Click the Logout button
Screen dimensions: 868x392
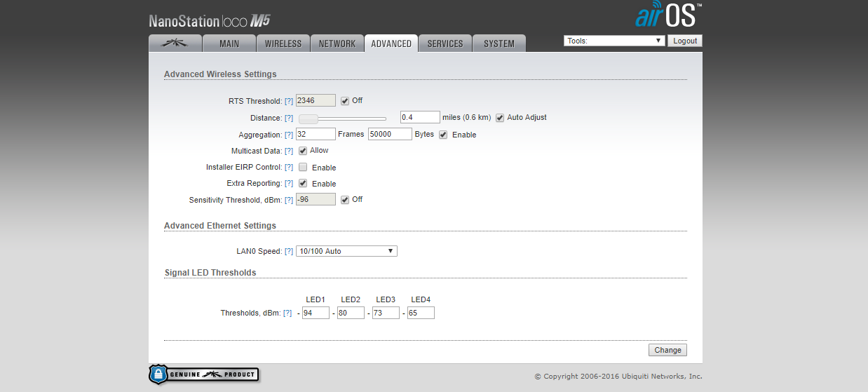click(x=685, y=41)
